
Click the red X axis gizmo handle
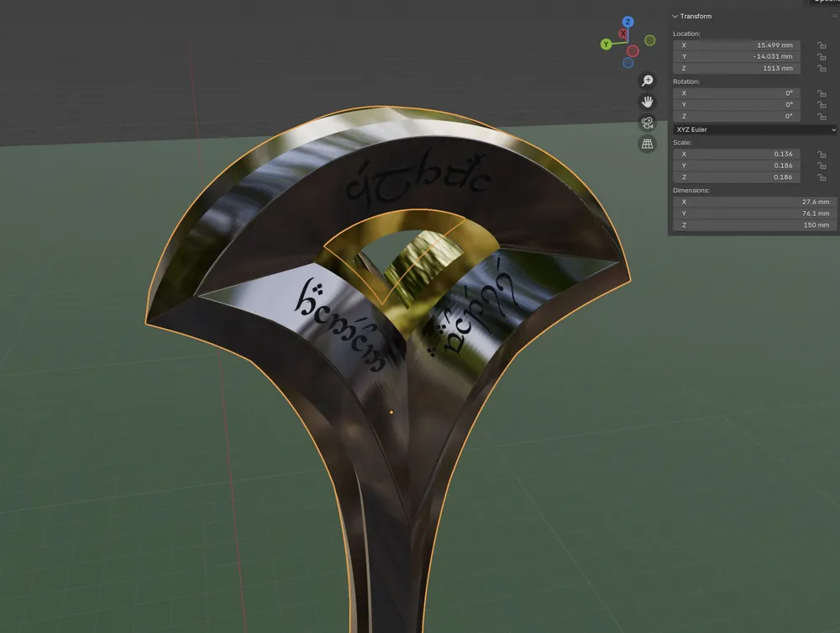coord(622,34)
